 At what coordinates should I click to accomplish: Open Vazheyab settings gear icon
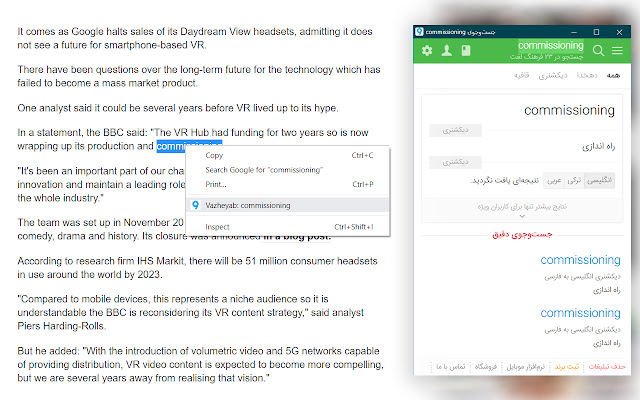[427, 51]
